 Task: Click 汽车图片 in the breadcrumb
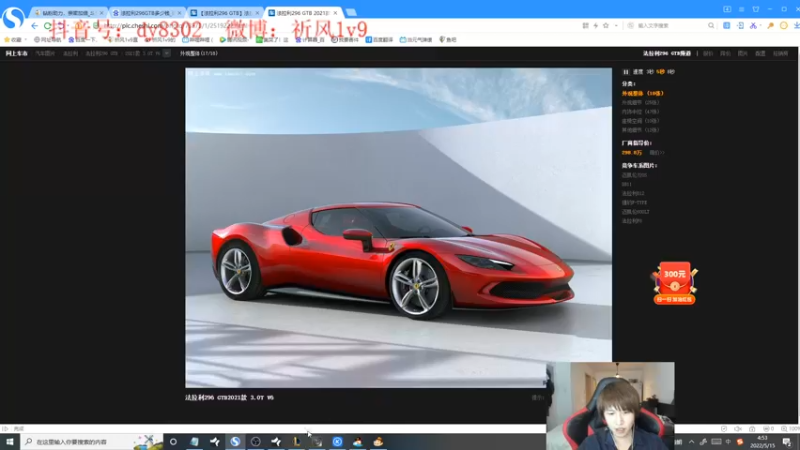coord(45,53)
